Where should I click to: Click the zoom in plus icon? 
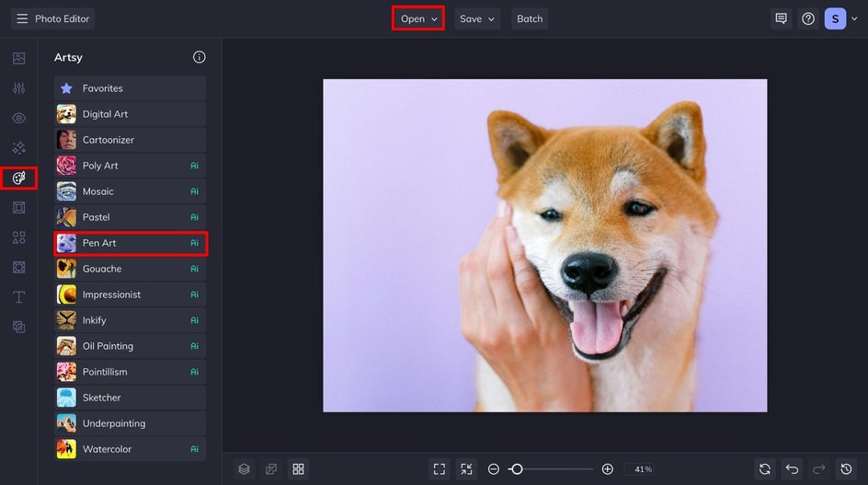click(x=607, y=469)
